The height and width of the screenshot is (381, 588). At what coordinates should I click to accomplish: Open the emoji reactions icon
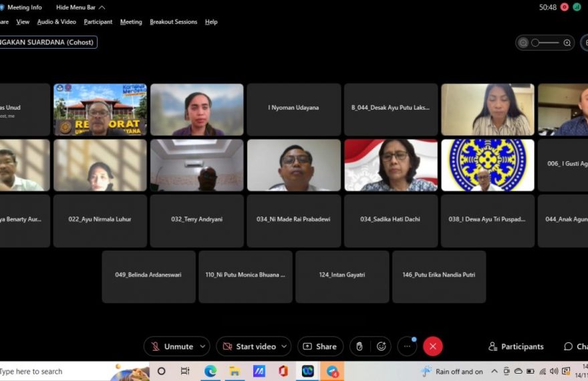click(382, 346)
